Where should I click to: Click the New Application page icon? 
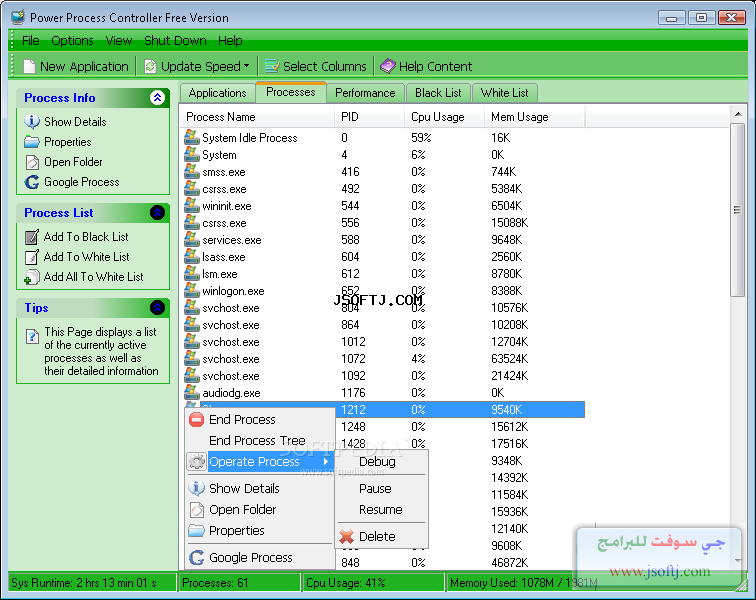[x=29, y=67]
